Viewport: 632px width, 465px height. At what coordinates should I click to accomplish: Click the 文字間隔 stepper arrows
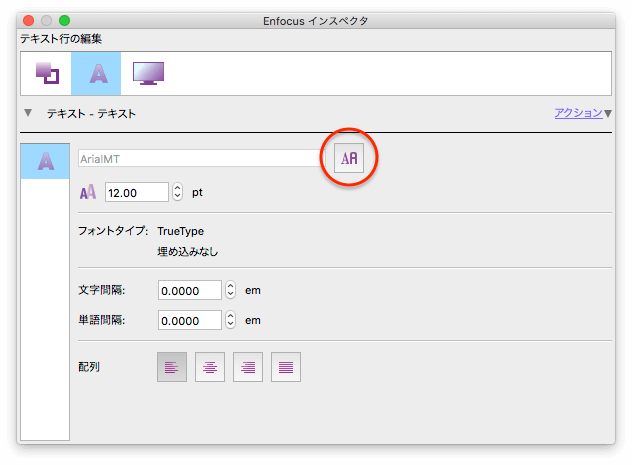230,290
